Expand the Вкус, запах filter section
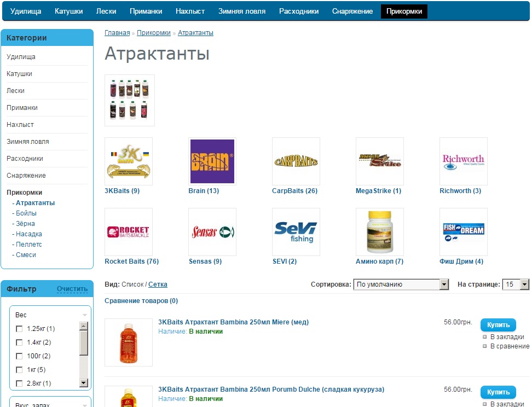Image resolution: width=532 pixels, height=407 pixels. [x=84, y=405]
